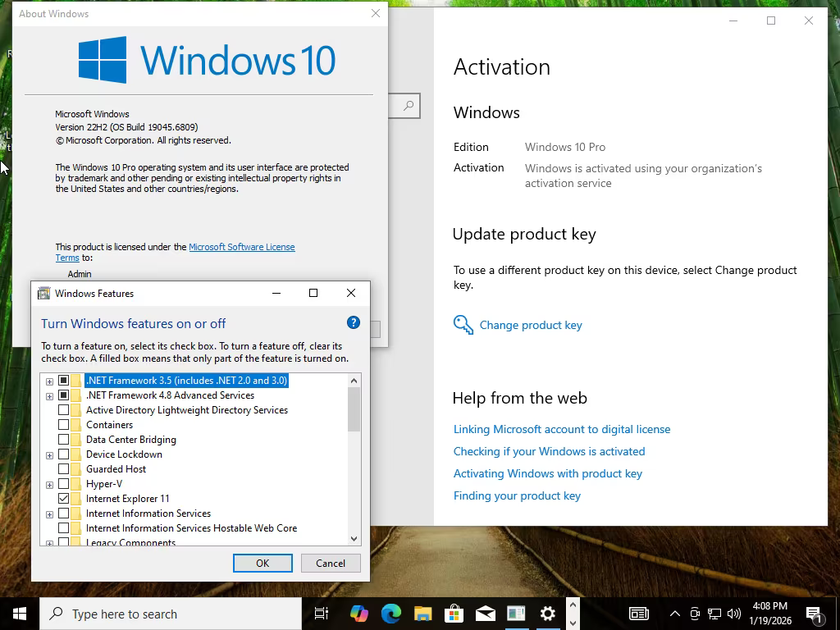
Task: Enable Internet Information Services Hostable Web Core
Action: click(x=63, y=528)
